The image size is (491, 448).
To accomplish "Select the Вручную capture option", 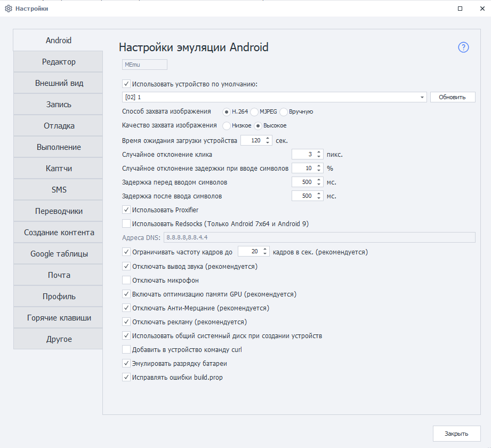I will point(284,111).
